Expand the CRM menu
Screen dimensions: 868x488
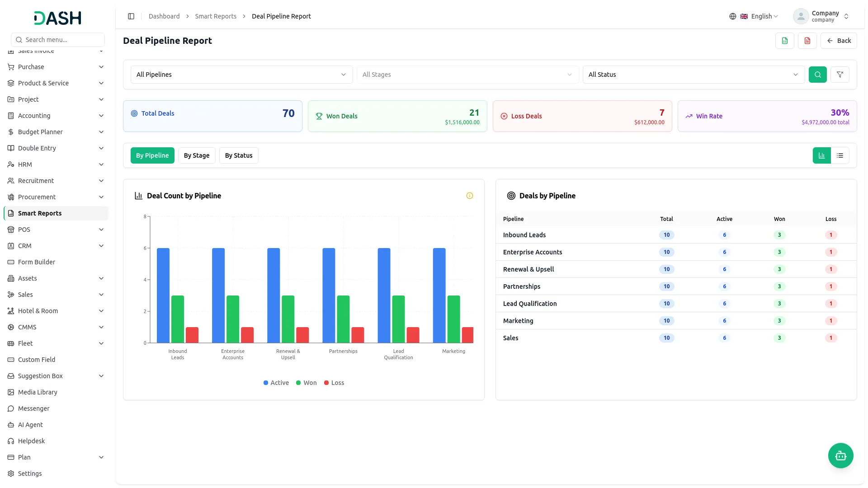point(56,246)
